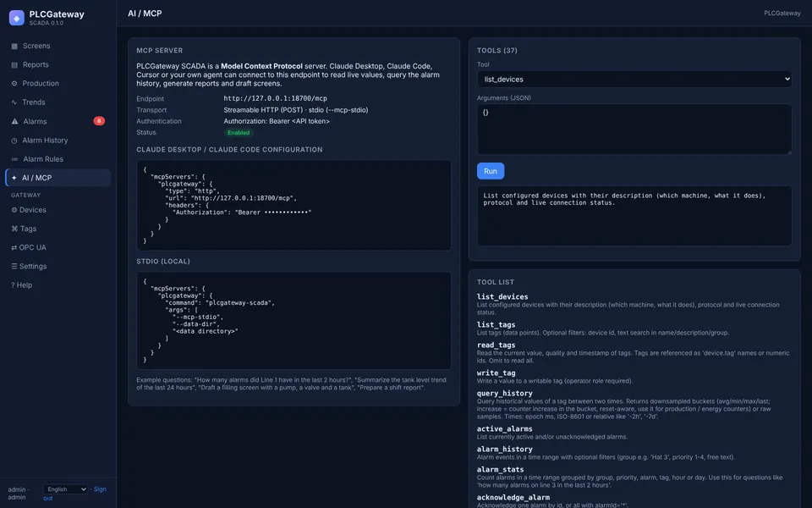Image resolution: width=812 pixels, height=508 pixels.
Task: Click the STDIO local config code block
Action: pos(294,320)
